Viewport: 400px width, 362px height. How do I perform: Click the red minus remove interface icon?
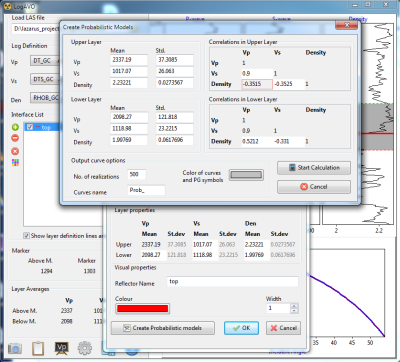15,138
